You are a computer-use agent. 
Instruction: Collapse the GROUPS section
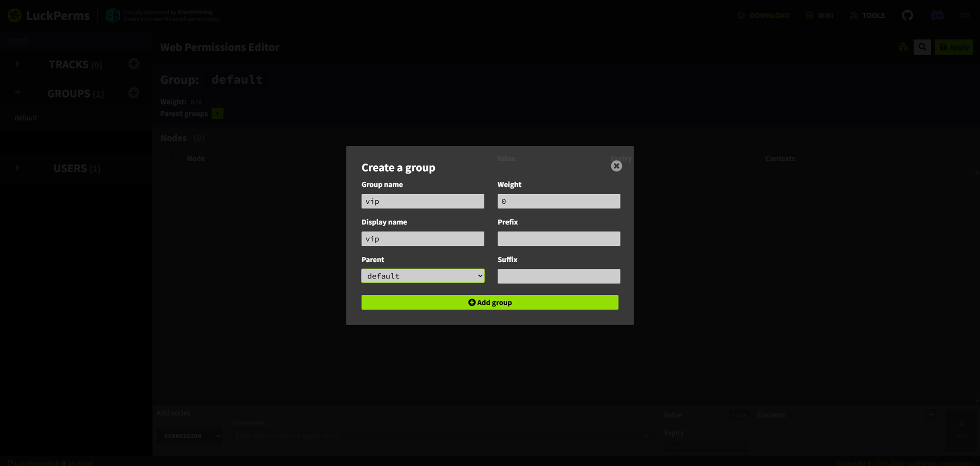pos(17,93)
